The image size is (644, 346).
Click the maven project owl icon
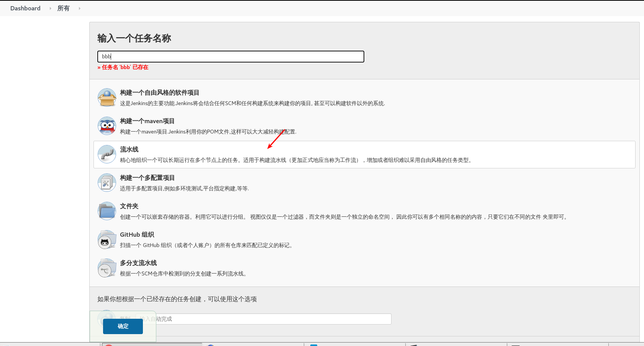(x=107, y=126)
